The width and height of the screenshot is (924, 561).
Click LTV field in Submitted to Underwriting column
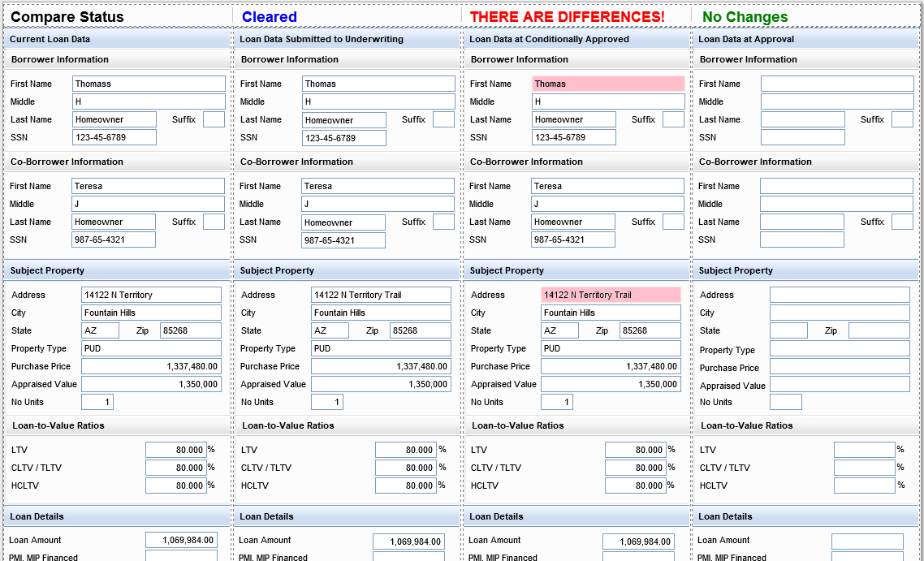point(406,450)
